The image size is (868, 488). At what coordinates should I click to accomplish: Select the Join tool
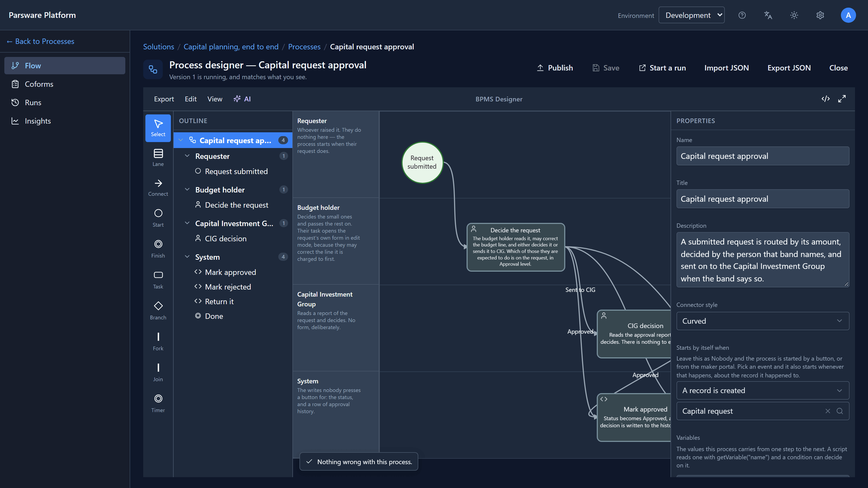coord(158,373)
